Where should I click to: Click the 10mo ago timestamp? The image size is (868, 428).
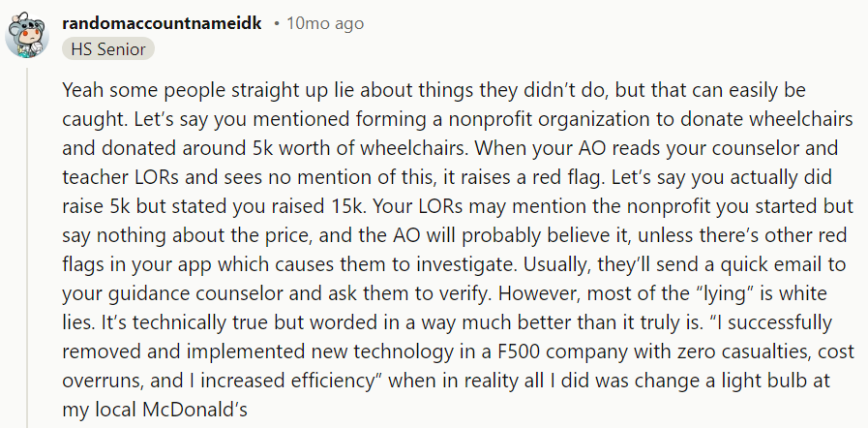tap(325, 24)
